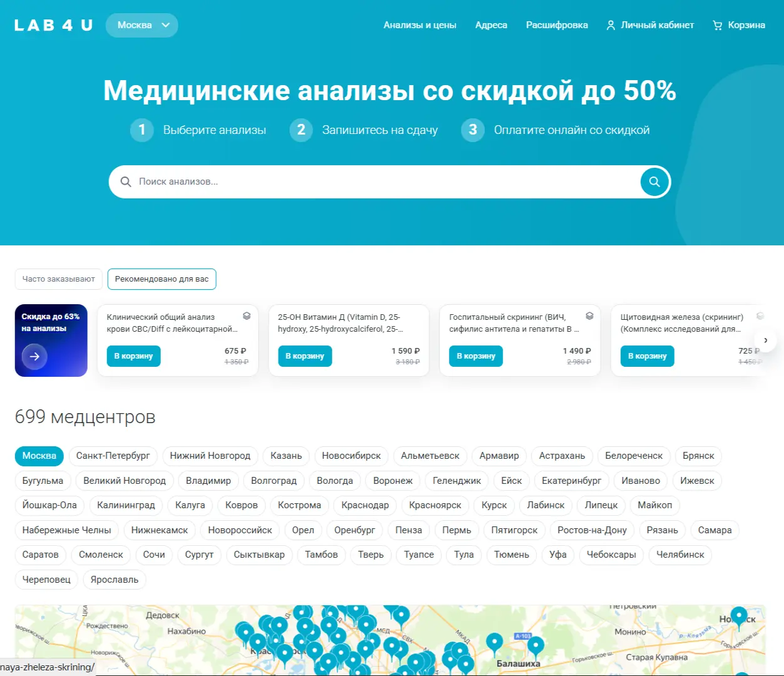
Task: Open the Анализы и цены menu item
Action: point(420,25)
